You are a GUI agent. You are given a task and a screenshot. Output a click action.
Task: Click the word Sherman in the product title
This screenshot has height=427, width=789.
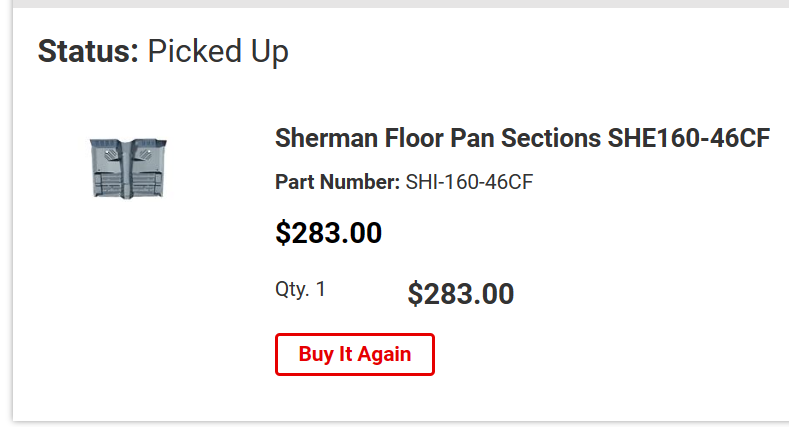327,138
